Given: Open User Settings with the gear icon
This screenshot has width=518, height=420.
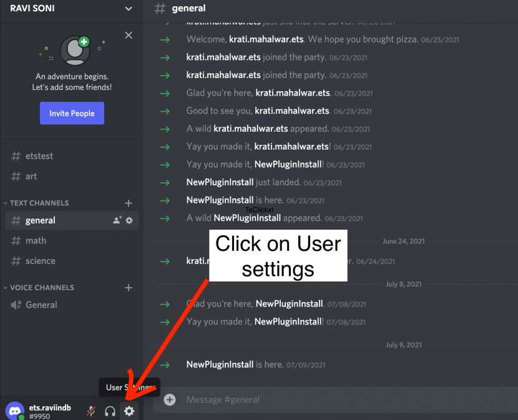Looking at the screenshot, I should pyautogui.click(x=129, y=411).
